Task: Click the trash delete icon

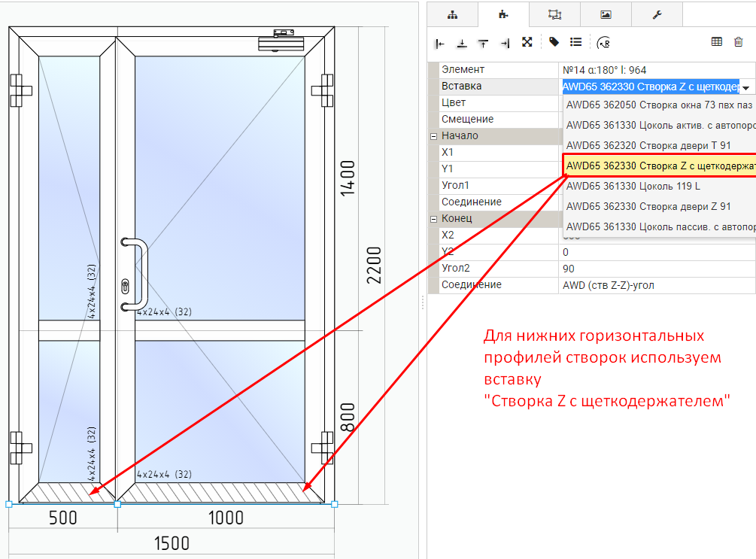Action: [739, 42]
